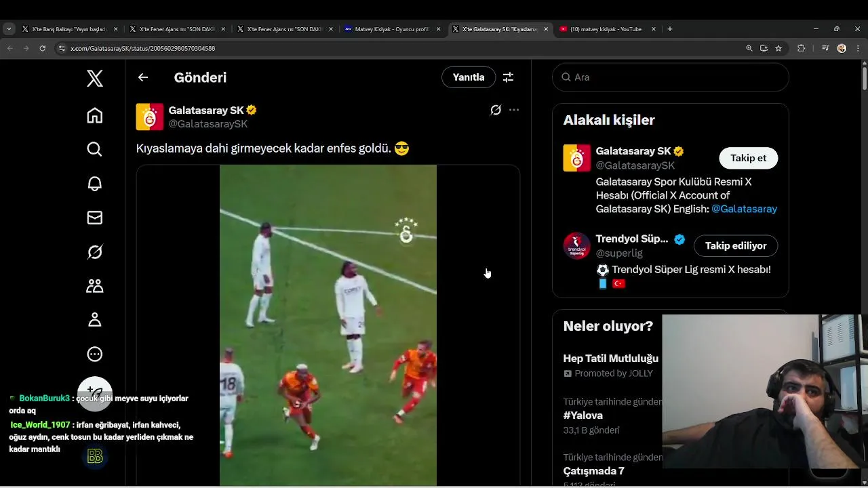Click the browser Back arrow
The height and width of the screenshot is (488, 868).
pyautogui.click(x=10, y=48)
